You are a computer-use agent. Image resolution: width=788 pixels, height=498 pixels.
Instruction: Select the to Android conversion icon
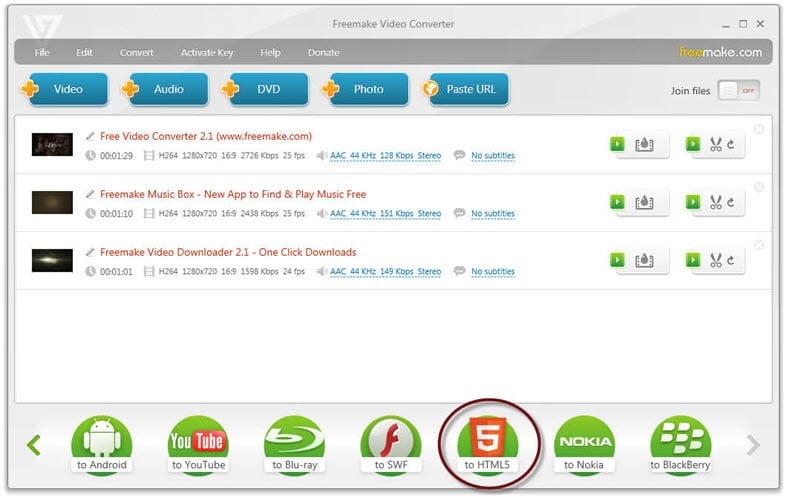click(101, 444)
